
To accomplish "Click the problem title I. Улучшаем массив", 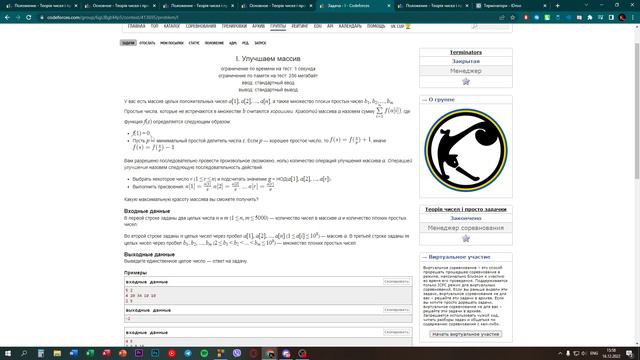I will 268,59.
